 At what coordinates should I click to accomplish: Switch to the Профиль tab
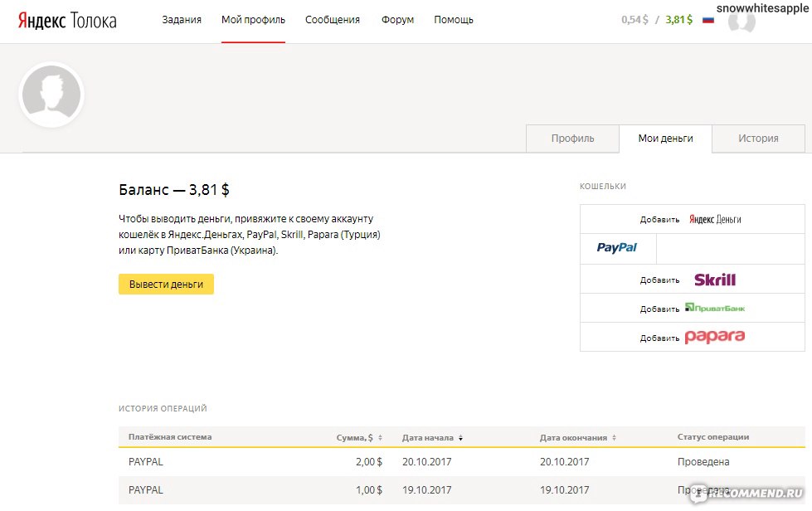573,139
